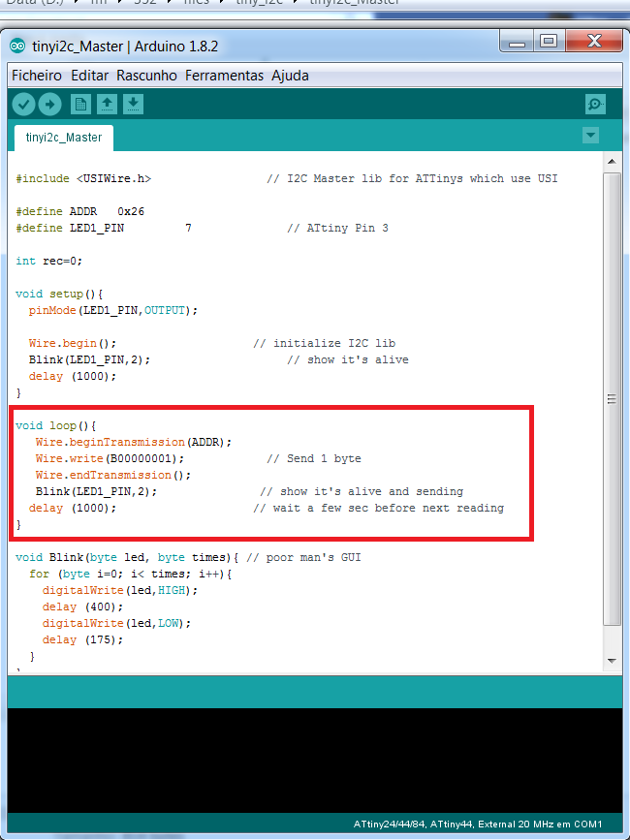Save the sketch with the Save arrow-down icon

[133, 105]
